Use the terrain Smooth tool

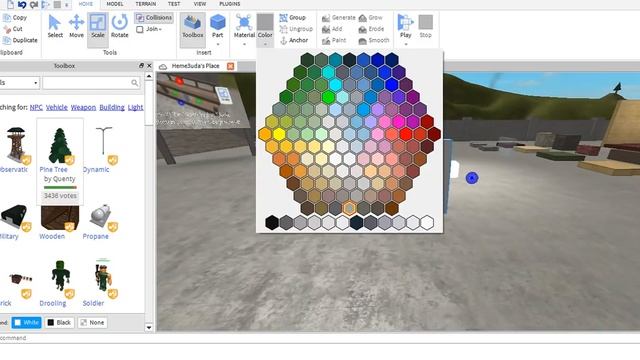coord(374,40)
